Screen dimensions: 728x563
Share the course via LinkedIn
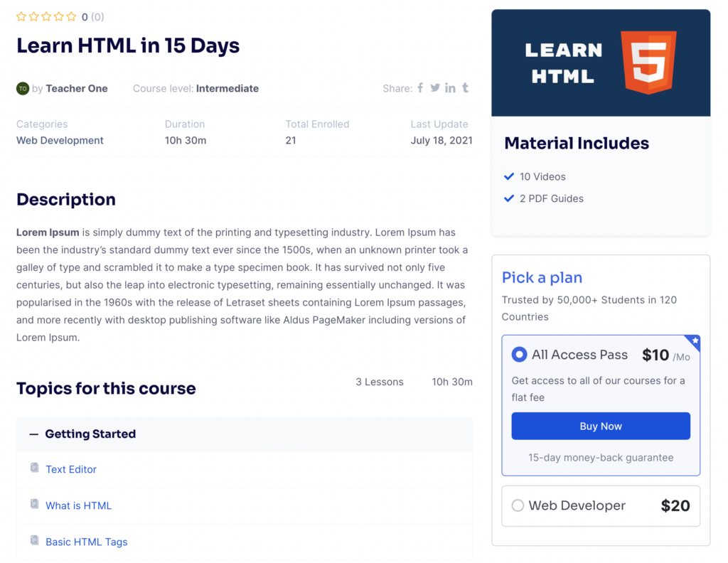coord(450,88)
